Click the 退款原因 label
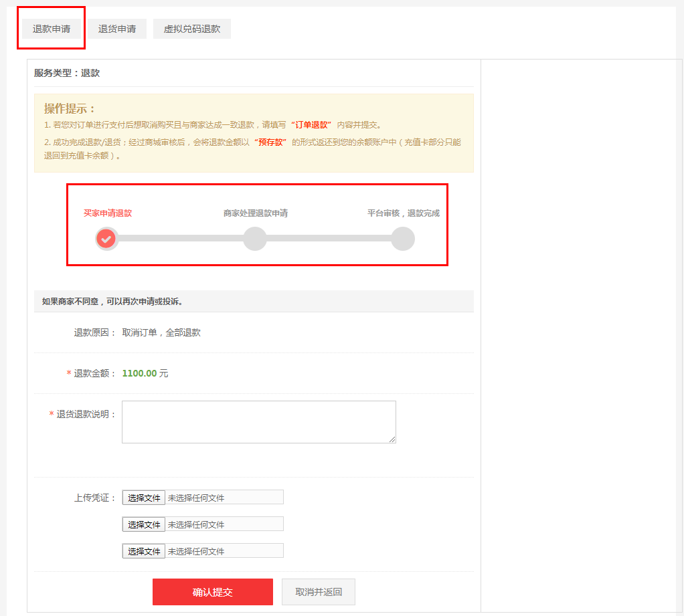Screen dimensions: 684x616 94,332
